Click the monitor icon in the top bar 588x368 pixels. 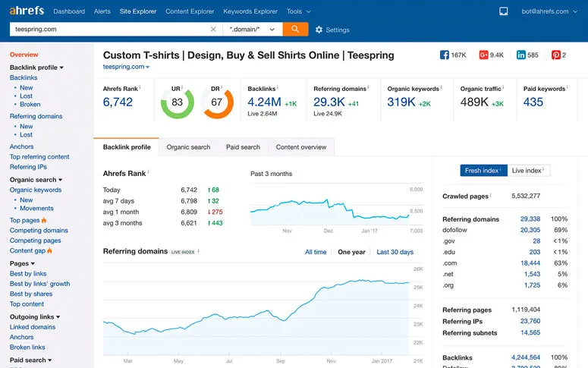pyautogui.click(x=504, y=11)
